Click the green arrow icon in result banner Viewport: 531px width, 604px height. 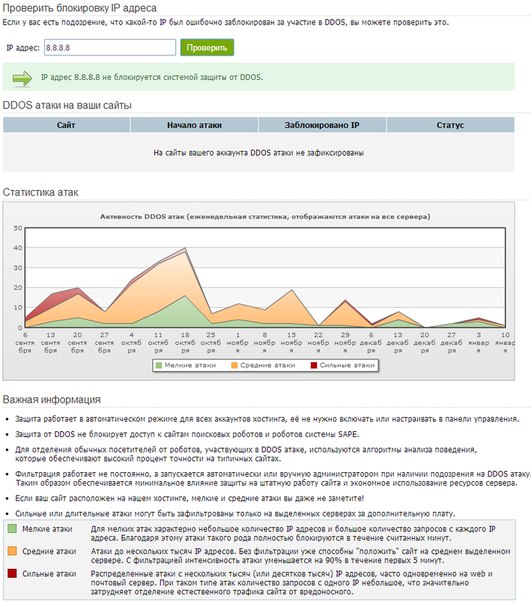[22, 78]
